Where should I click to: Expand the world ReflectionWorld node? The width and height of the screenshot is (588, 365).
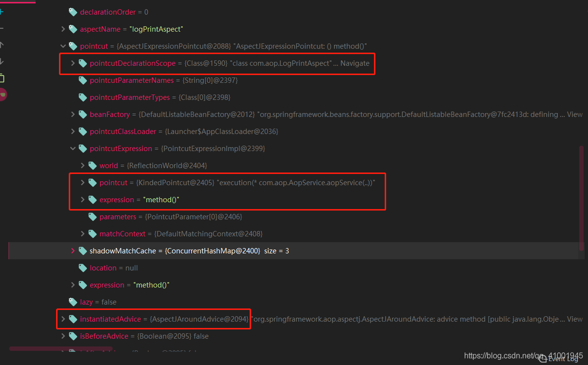pyautogui.click(x=82, y=166)
